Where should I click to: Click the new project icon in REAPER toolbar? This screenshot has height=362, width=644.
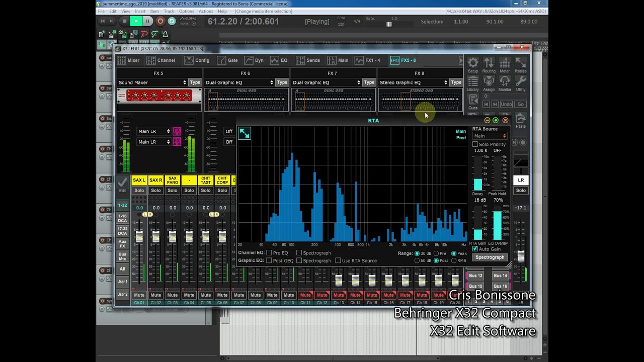point(102,34)
